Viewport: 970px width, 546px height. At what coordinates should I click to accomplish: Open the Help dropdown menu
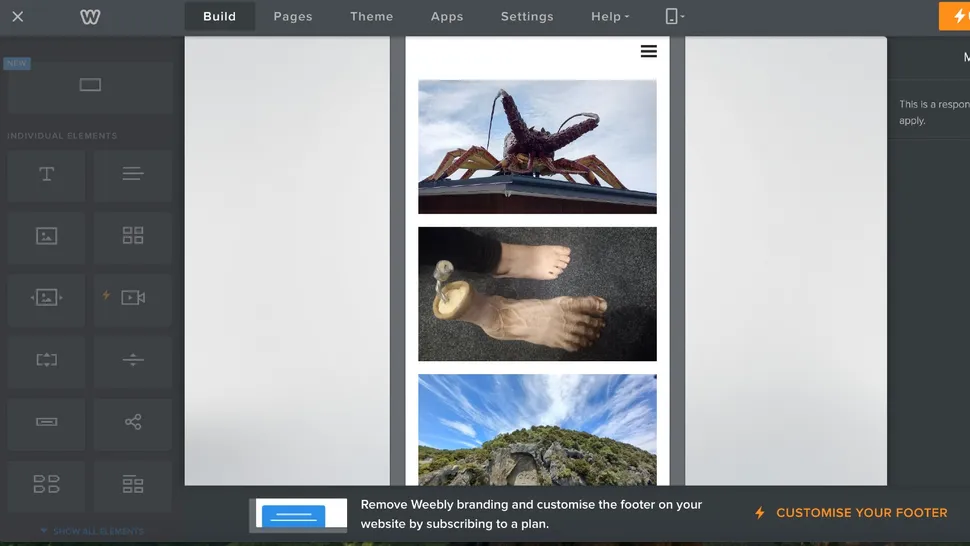coord(610,17)
